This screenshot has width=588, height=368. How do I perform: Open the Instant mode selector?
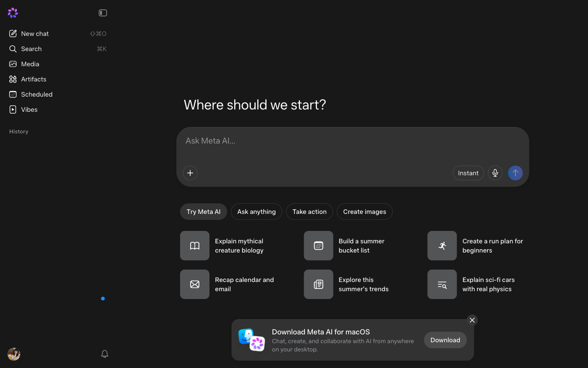click(x=468, y=173)
